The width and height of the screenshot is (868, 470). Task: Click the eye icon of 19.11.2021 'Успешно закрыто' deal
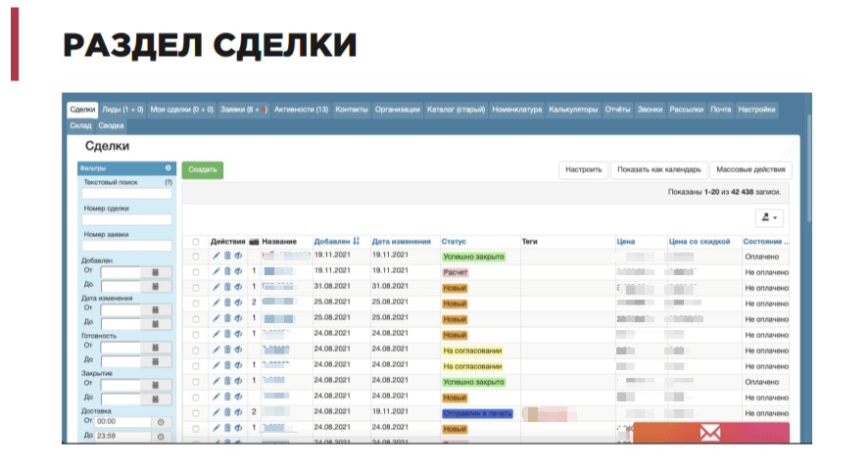coord(238,256)
